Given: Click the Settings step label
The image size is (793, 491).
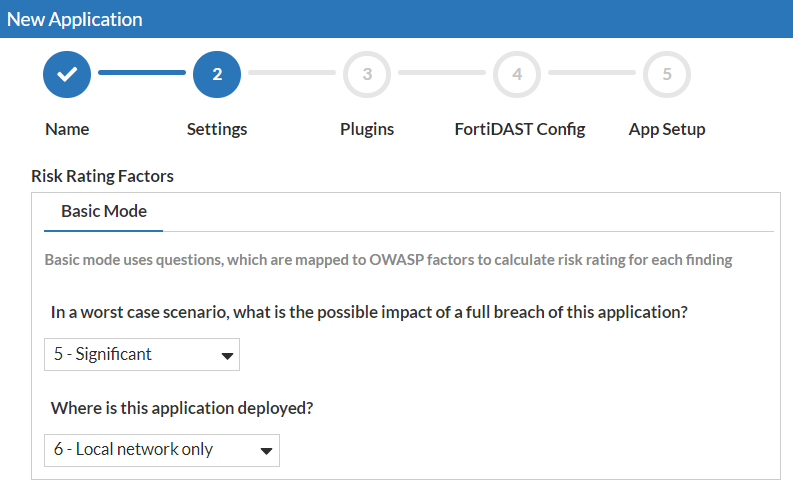Looking at the screenshot, I should [x=217, y=129].
